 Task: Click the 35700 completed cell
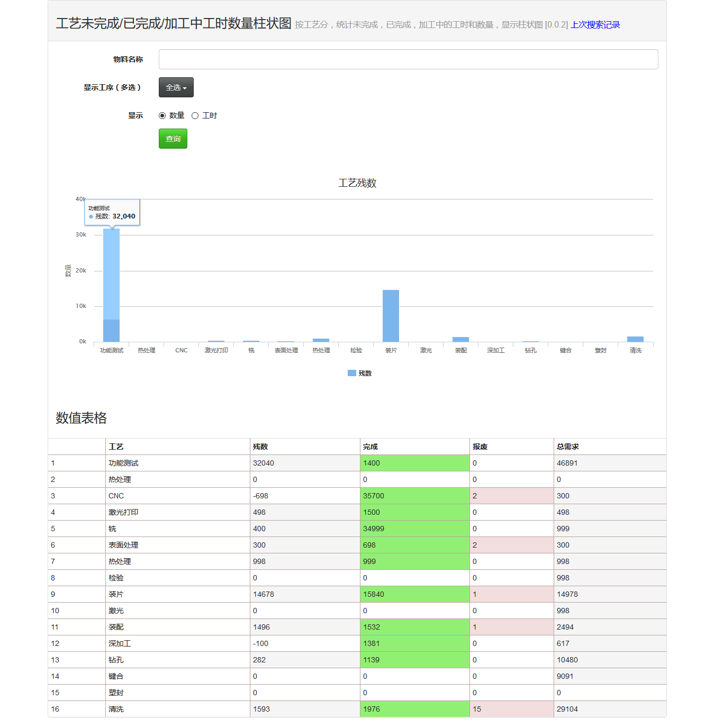[x=374, y=496]
